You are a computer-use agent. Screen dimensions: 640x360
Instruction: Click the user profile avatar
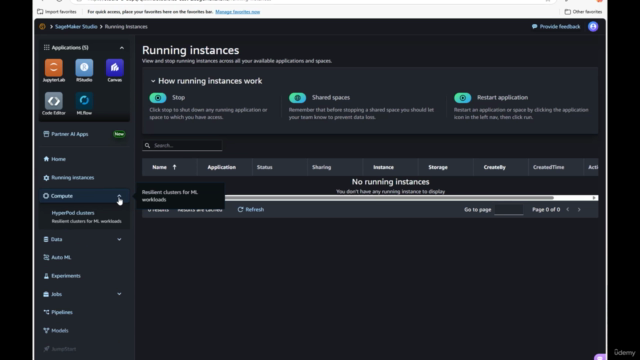593,27
